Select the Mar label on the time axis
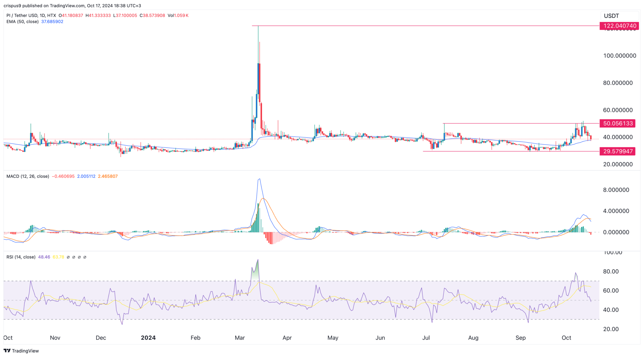The image size is (644, 357). coord(240,338)
